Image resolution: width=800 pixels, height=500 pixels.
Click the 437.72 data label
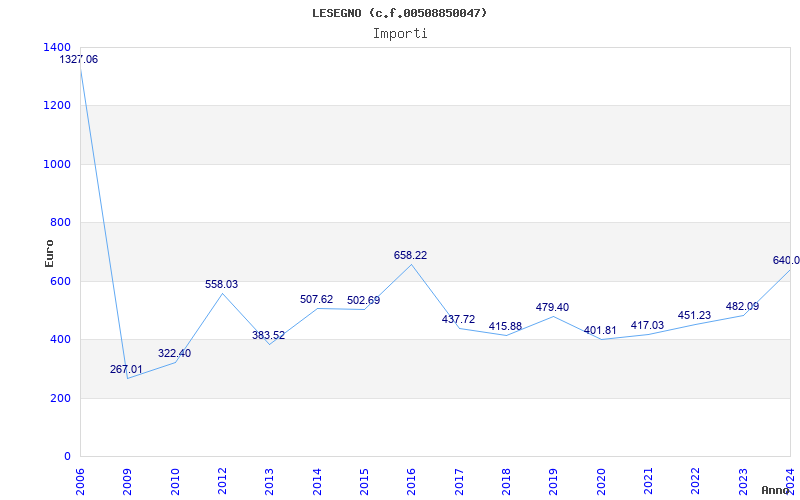458,319
